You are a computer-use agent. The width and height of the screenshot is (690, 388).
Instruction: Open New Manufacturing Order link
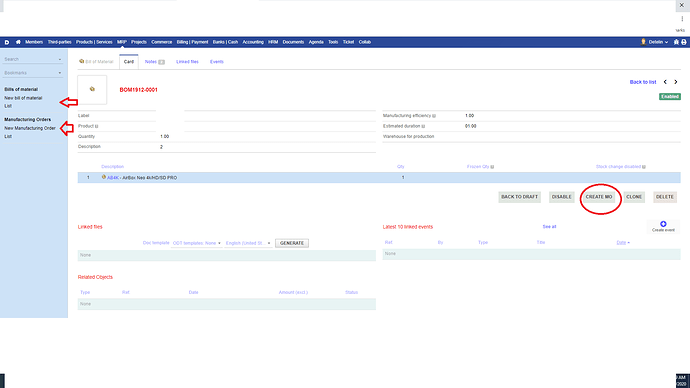(30, 128)
